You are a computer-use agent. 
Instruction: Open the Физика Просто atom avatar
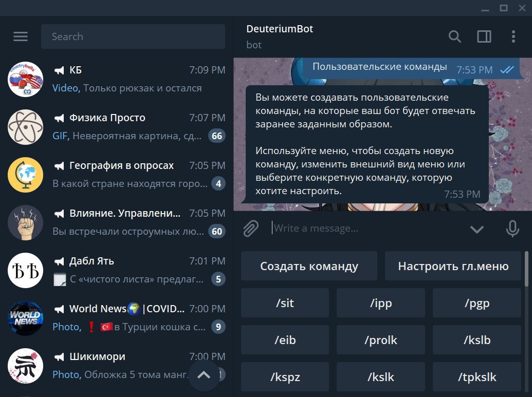[26, 127]
